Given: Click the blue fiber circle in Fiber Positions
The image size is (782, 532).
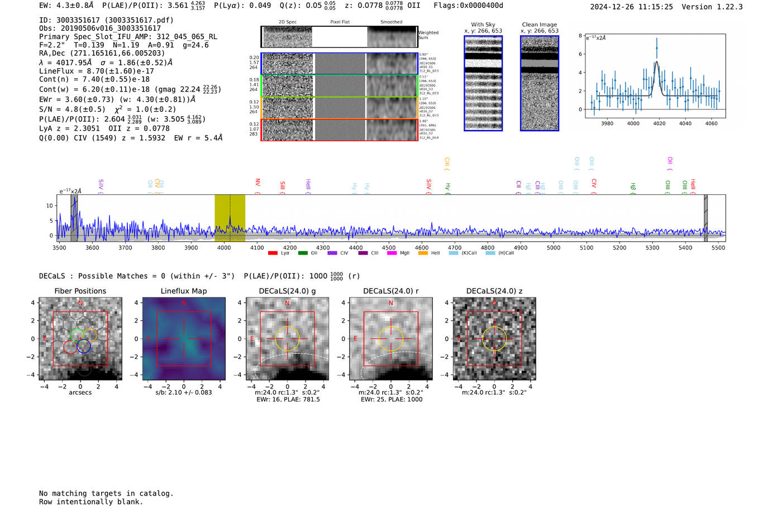Looking at the screenshot, I should pyautogui.click(x=84, y=346).
